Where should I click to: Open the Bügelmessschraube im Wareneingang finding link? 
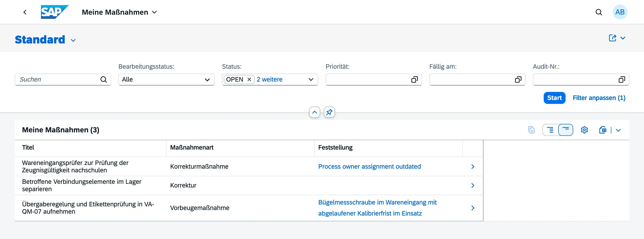pyautogui.click(x=377, y=208)
